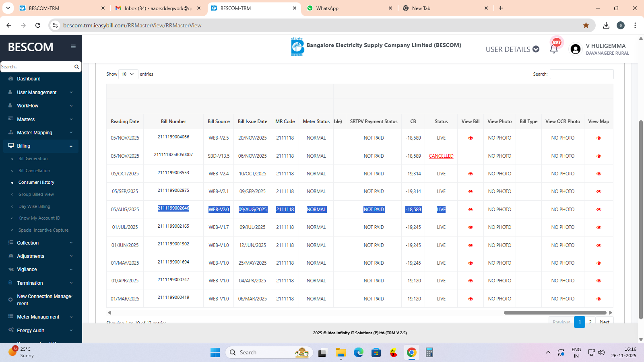View bill for 05/NOV/2025 bill 2111199004066
Screen dimensions: 644x362
point(471,138)
